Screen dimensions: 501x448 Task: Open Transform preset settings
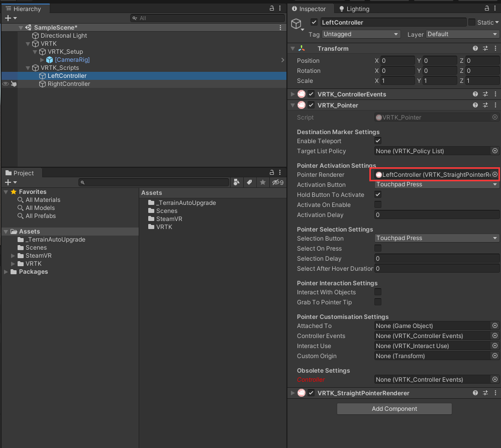485,48
